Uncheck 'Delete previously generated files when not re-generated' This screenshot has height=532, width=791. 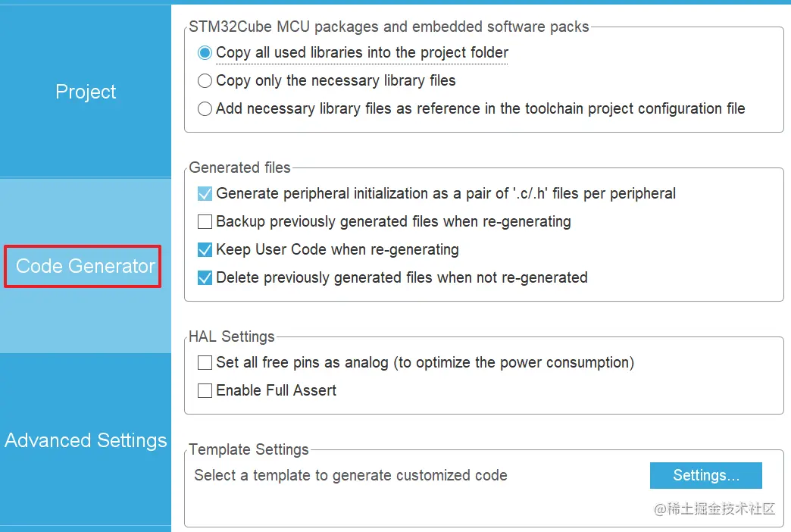(205, 277)
